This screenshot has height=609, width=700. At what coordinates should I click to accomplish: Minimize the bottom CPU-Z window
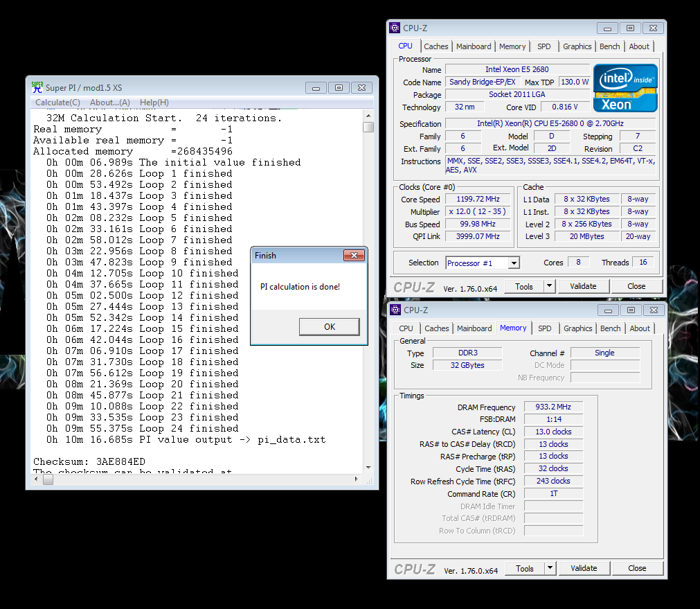coord(608,310)
